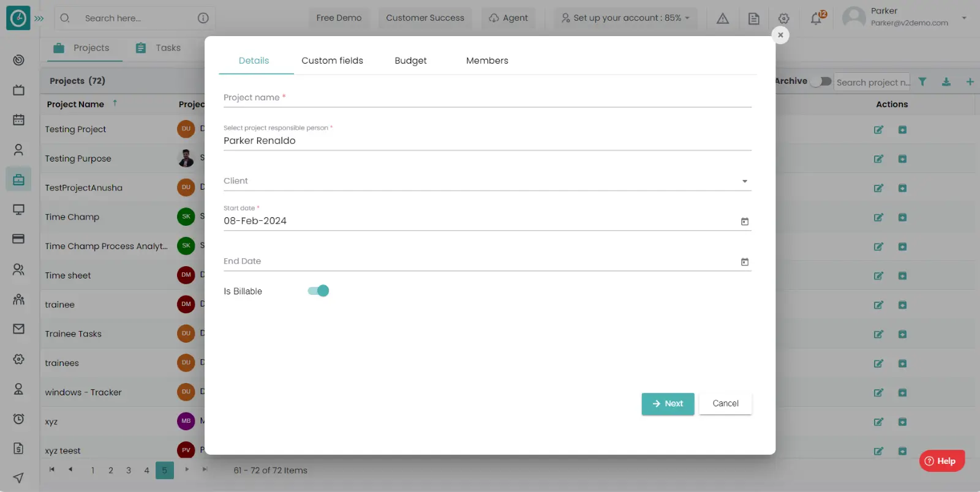Click the top search field
Viewport: 980px width, 492px height.
pos(135,18)
